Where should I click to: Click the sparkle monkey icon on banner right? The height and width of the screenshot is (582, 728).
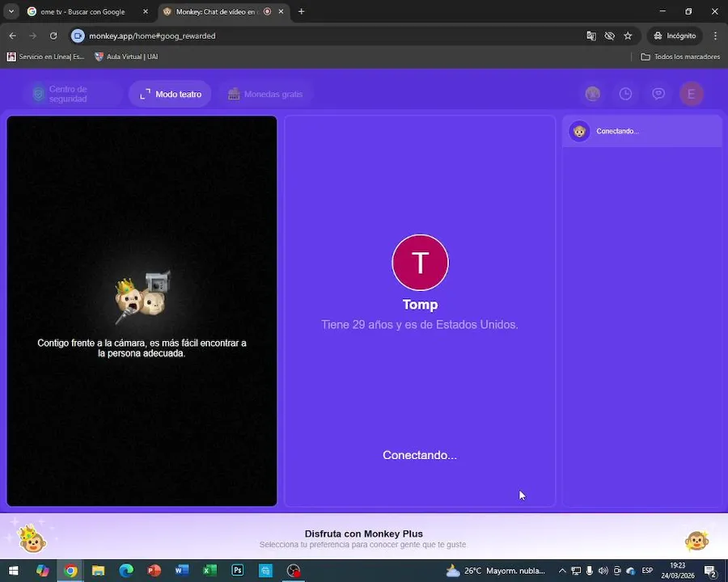click(x=696, y=541)
